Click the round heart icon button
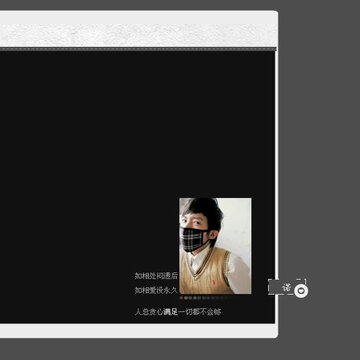Image resolution: width=360 pixels, height=360 pixels. [x=301, y=291]
